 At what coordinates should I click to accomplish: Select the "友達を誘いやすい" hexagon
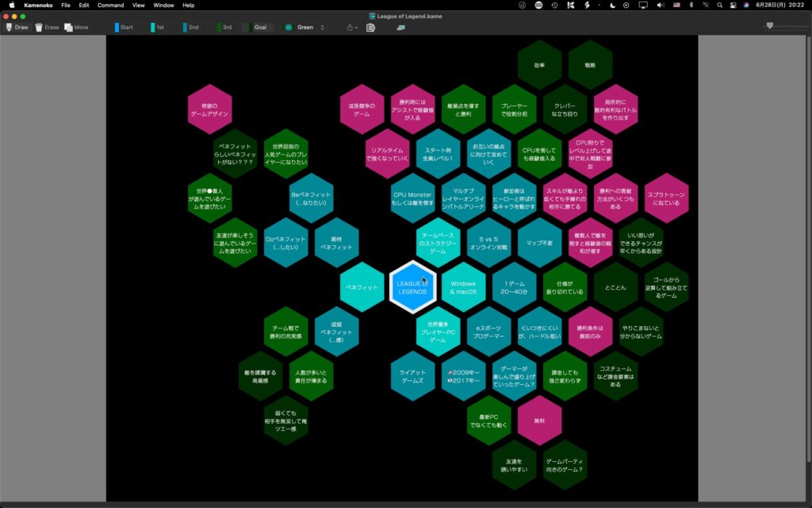514,465
